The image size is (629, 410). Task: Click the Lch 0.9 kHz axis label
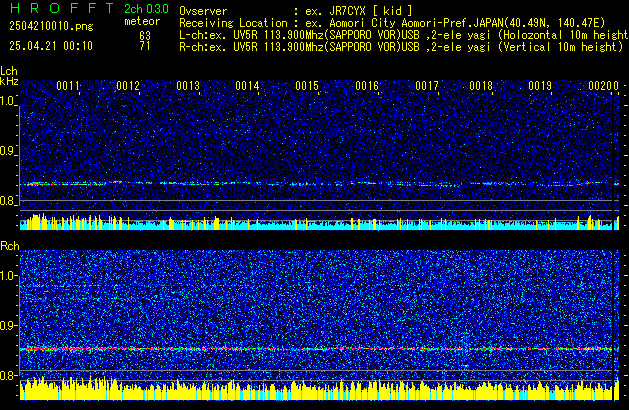pyautogui.click(x=7, y=151)
